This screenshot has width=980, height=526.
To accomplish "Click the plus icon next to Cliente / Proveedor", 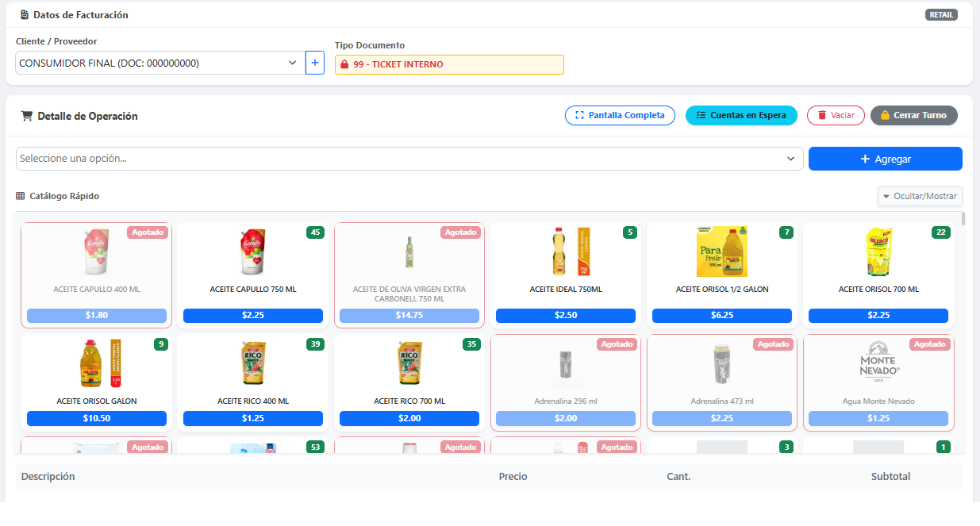I will coord(315,63).
